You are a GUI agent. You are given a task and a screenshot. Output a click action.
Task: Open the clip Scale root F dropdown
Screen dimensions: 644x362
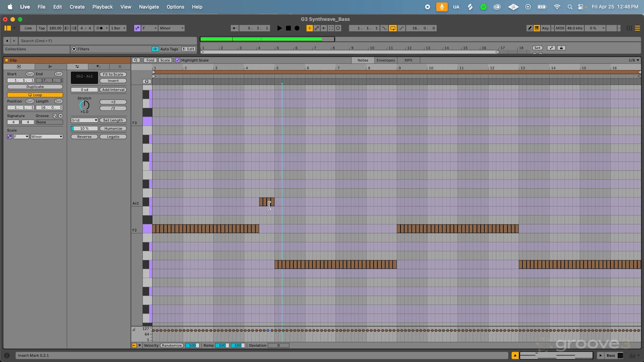click(21, 137)
